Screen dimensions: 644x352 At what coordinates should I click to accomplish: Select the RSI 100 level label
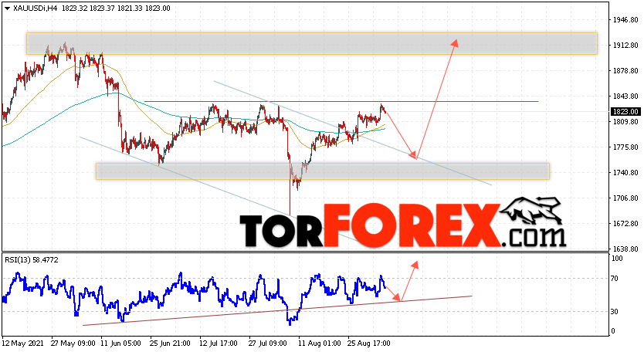(x=617, y=259)
